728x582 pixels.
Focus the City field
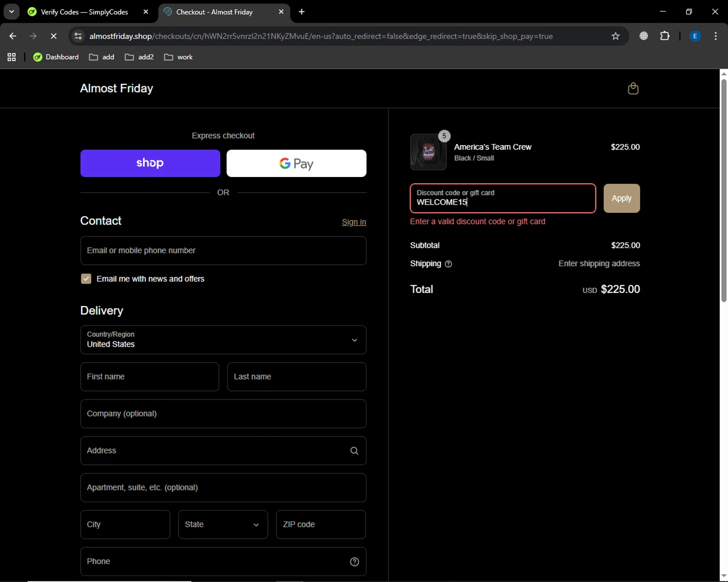point(125,525)
